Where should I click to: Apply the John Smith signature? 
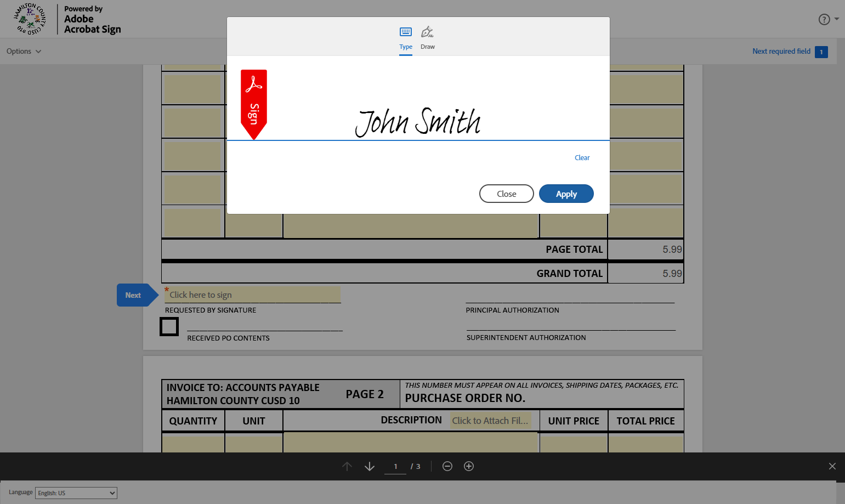pyautogui.click(x=566, y=194)
